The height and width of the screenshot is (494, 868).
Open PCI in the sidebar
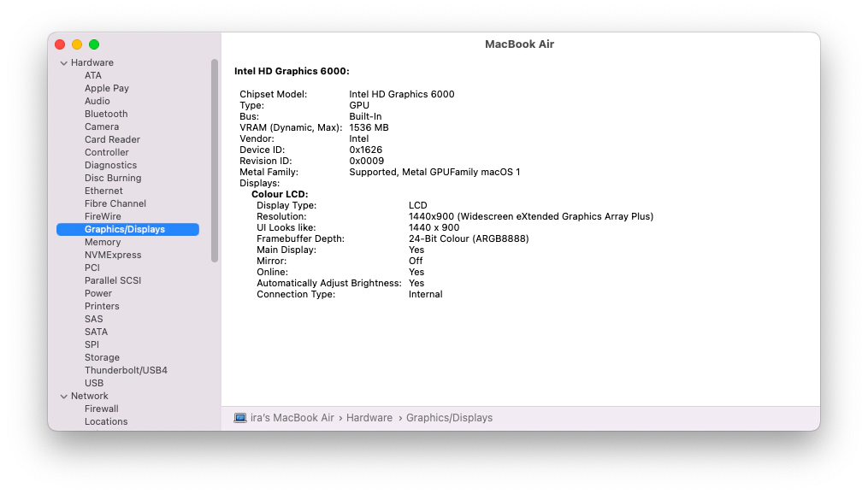click(92, 268)
